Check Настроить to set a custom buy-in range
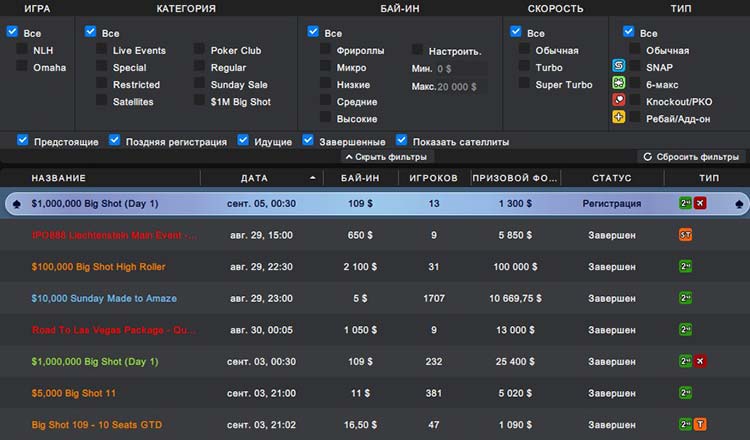The width and height of the screenshot is (750, 440). coord(417,50)
